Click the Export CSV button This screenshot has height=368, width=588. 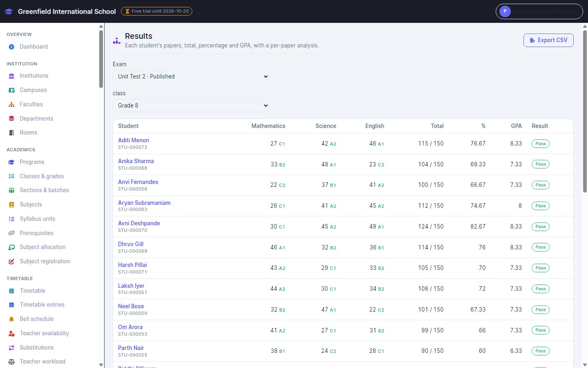548,40
